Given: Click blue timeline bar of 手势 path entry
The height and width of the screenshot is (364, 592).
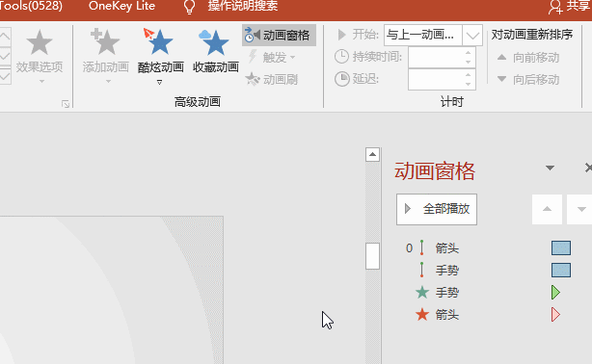Looking at the screenshot, I should tap(561, 270).
